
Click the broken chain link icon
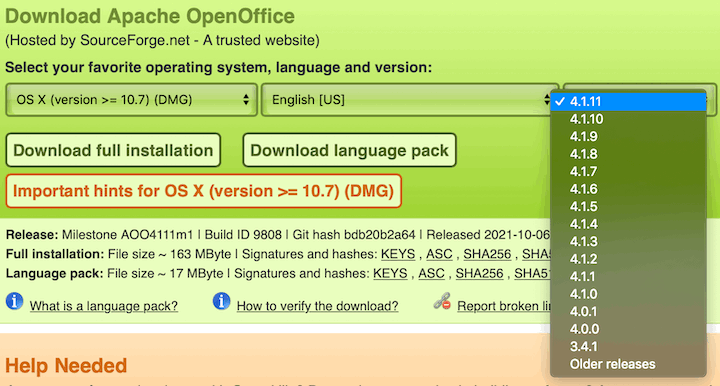[x=442, y=302]
